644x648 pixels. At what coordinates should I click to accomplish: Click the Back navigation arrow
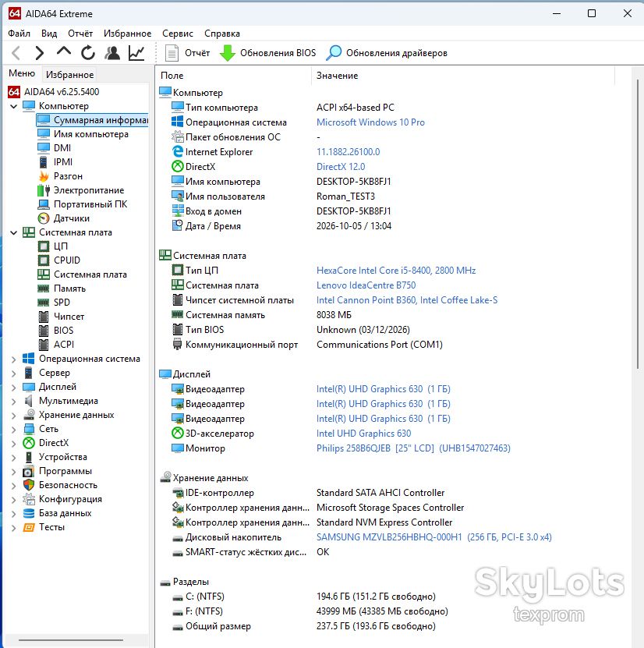[16, 53]
